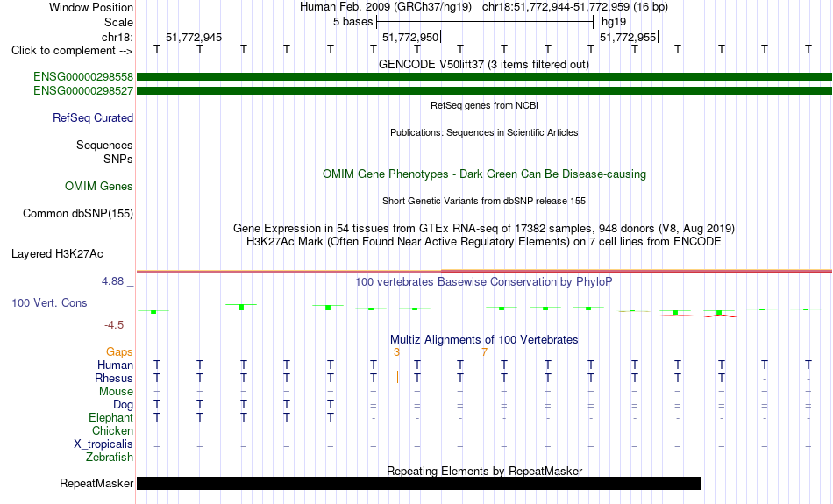Click the ENSG00000298558 green transcript bar
This screenshot has height=504, width=833.
point(485,77)
